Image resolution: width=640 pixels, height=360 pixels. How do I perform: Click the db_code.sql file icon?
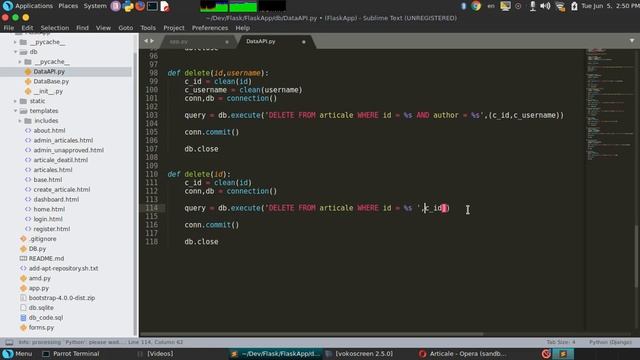coord(23,318)
